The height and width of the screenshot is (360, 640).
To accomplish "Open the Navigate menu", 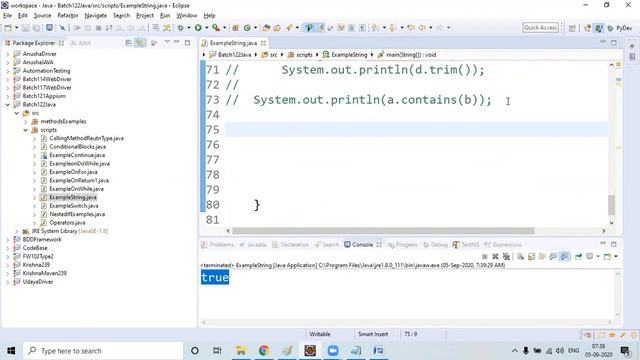I will [96, 16].
